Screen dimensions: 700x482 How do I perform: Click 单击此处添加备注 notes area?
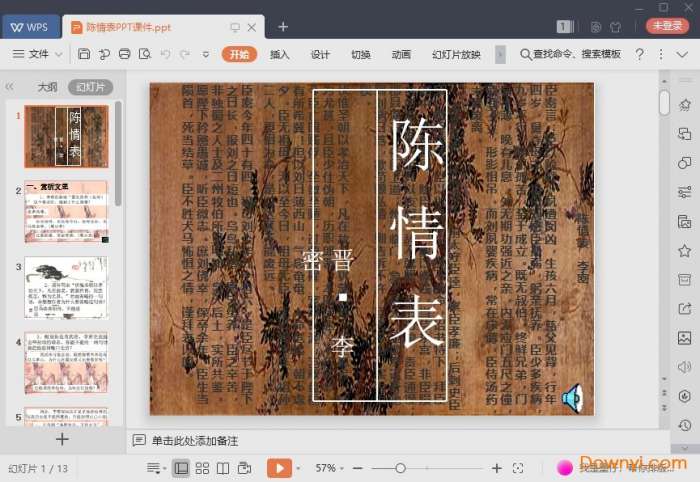(195, 441)
